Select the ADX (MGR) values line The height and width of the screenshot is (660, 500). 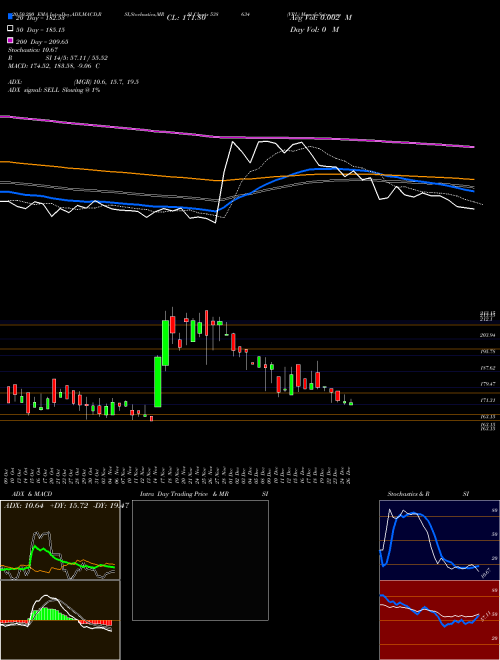(x=74, y=82)
